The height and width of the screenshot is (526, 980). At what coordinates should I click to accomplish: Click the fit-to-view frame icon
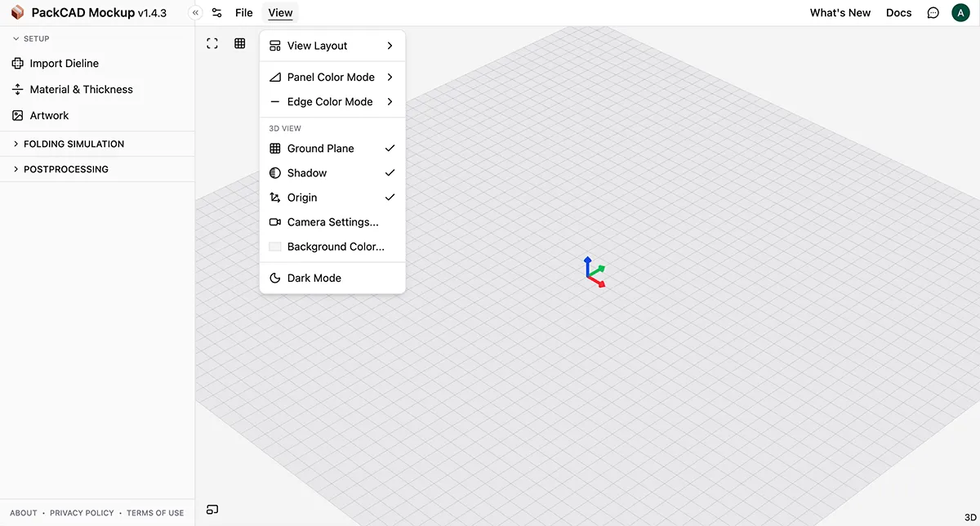212,43
